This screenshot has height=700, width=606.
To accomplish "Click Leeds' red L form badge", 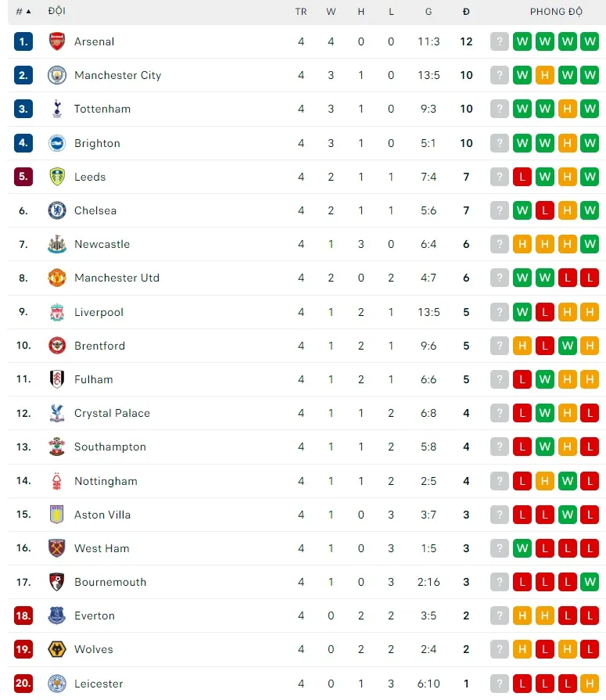I will 522,177.
